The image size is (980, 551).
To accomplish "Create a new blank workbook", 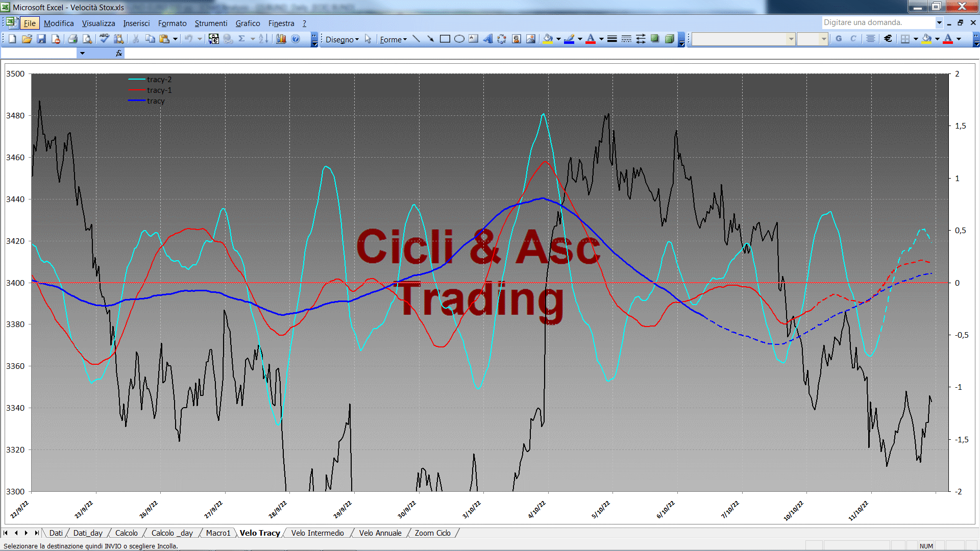I will 12,39.
